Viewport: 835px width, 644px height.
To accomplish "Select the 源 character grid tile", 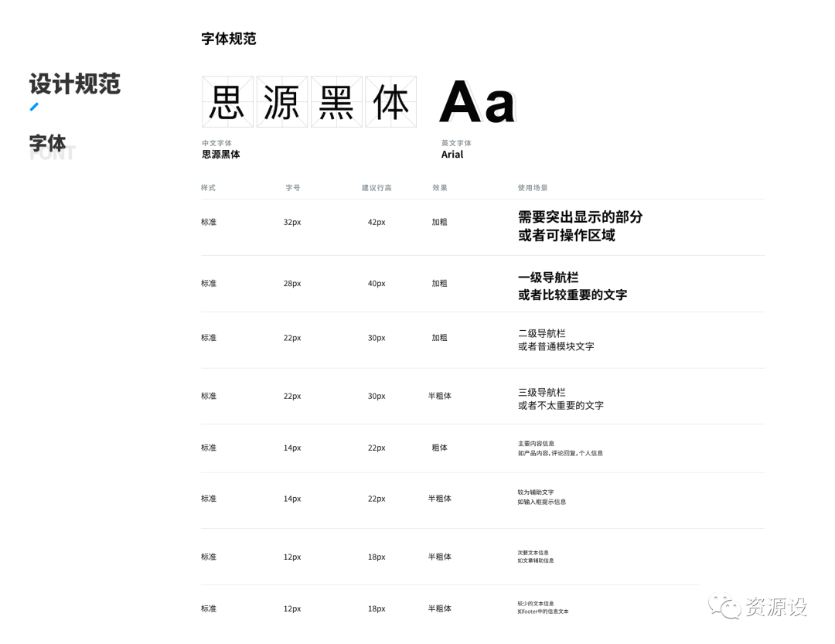I will click(x=282, y=102).
